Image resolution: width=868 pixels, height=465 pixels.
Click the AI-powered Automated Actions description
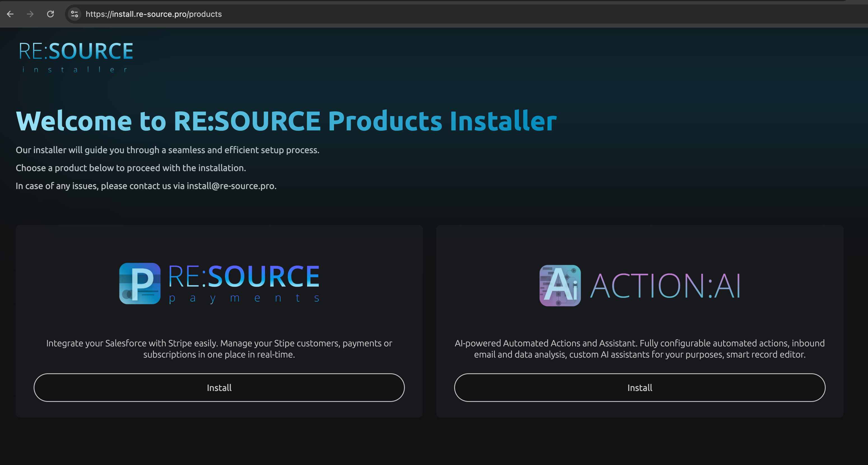point(640,349)
